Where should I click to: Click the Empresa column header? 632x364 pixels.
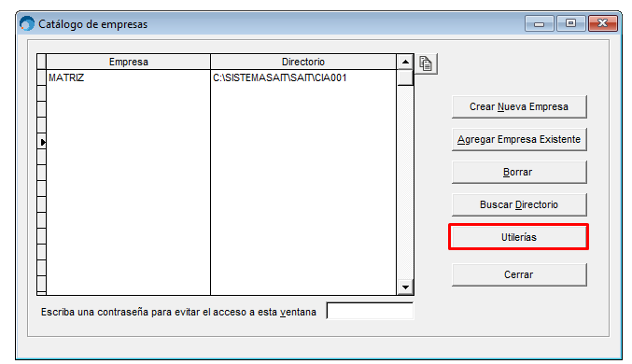point(128,63)
